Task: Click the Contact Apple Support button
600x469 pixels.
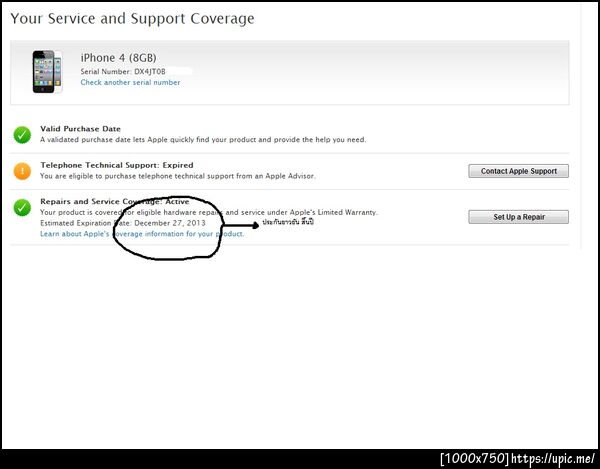Action: 518,171
